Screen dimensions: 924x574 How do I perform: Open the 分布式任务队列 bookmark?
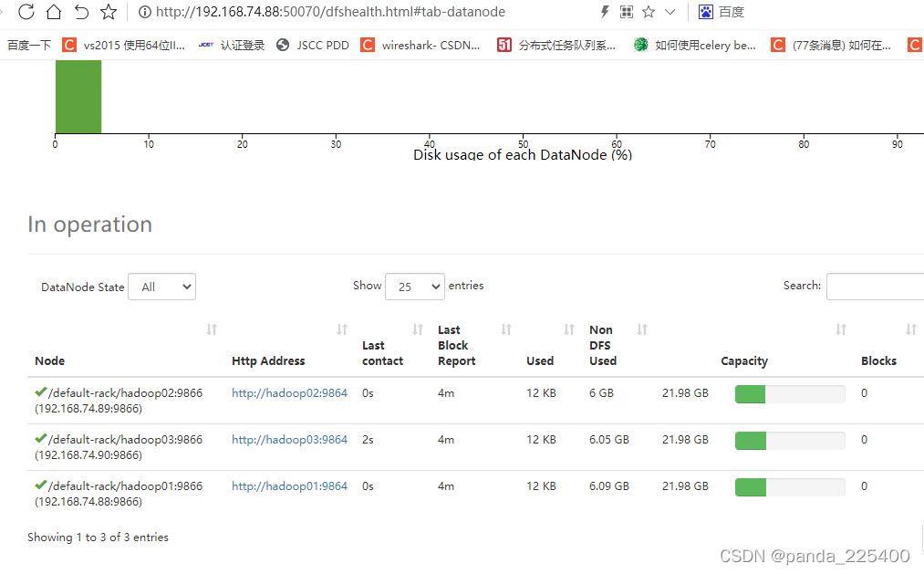point(556,46)
